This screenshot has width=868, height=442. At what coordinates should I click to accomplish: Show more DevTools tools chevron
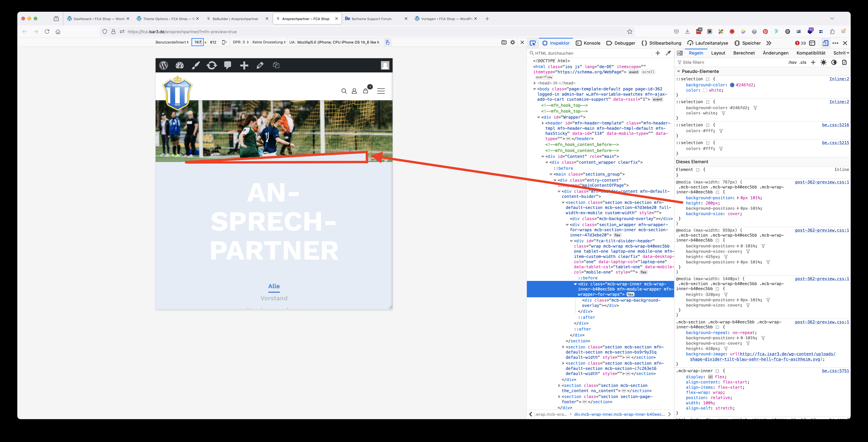(769, 43)
